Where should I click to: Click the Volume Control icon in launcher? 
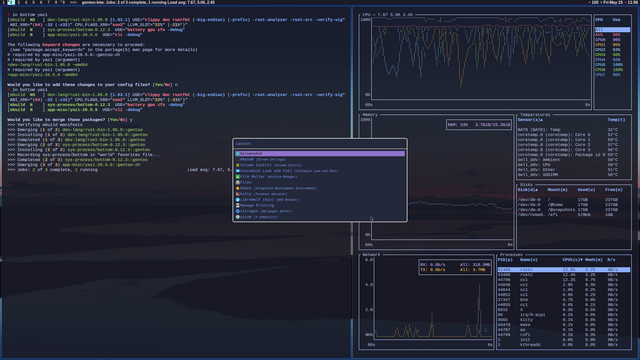point(238,165)
